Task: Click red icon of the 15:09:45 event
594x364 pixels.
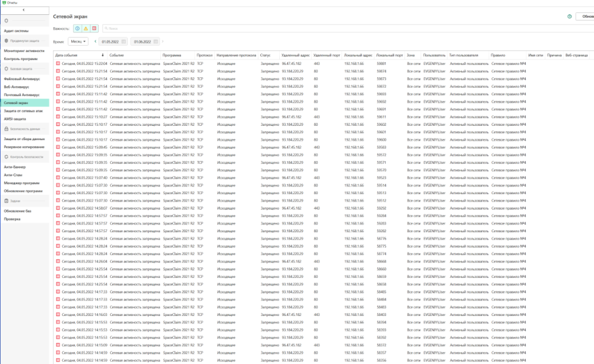Action: point(58,147)
